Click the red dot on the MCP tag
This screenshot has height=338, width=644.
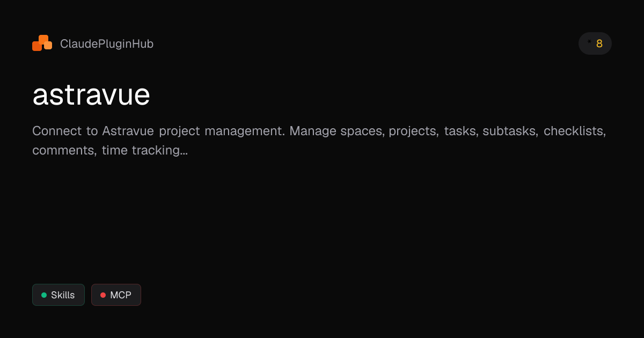pos(103,295)
